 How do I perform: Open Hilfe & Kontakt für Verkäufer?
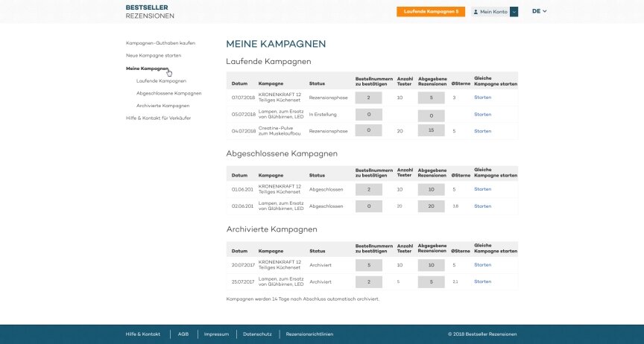pos(158,118)
